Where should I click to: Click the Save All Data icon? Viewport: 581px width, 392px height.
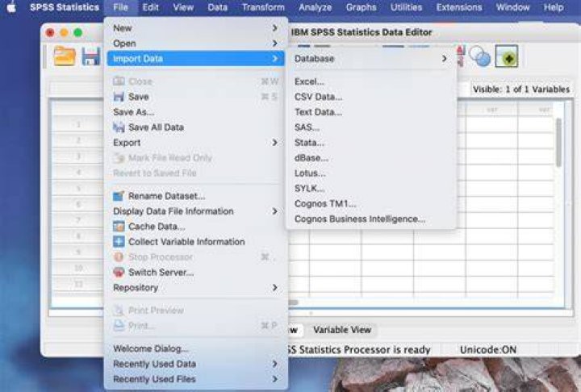tap(119, 127)
